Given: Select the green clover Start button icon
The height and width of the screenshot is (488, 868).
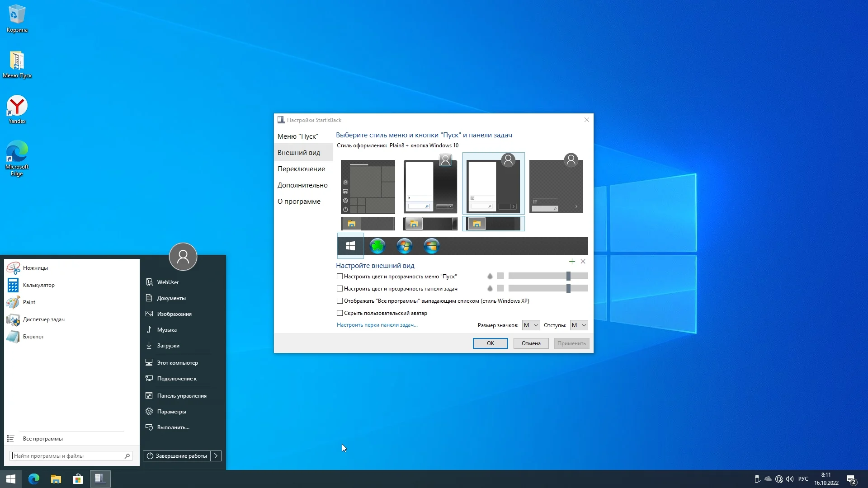Looking at the screenshot, I should pos(377,246).
